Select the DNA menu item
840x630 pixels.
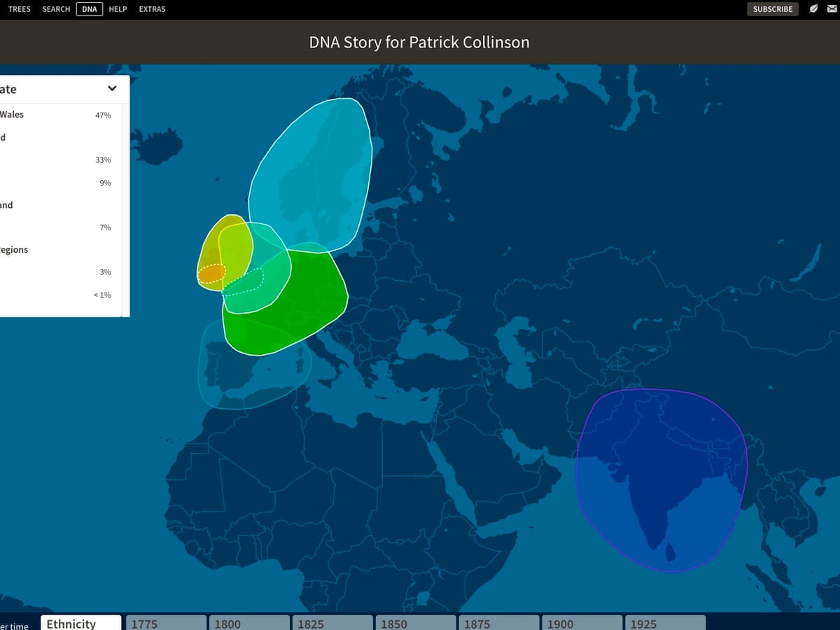point(90,9)
